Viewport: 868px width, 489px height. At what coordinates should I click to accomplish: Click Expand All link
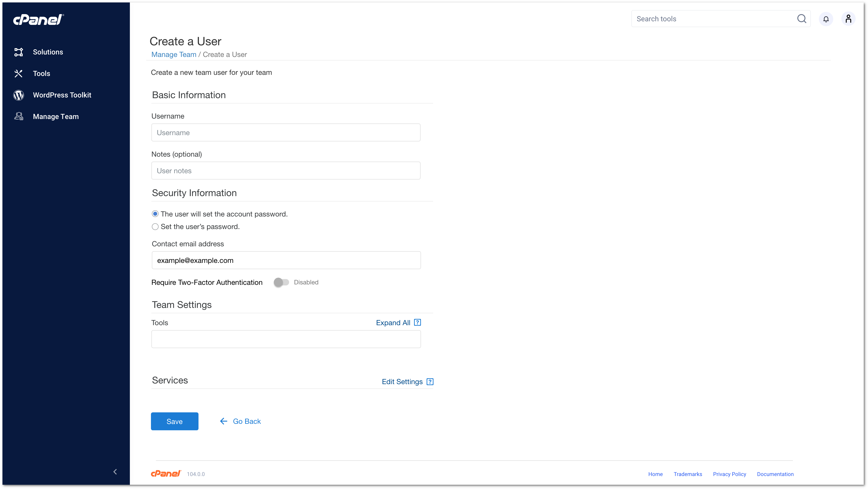(x=393, y=323)
